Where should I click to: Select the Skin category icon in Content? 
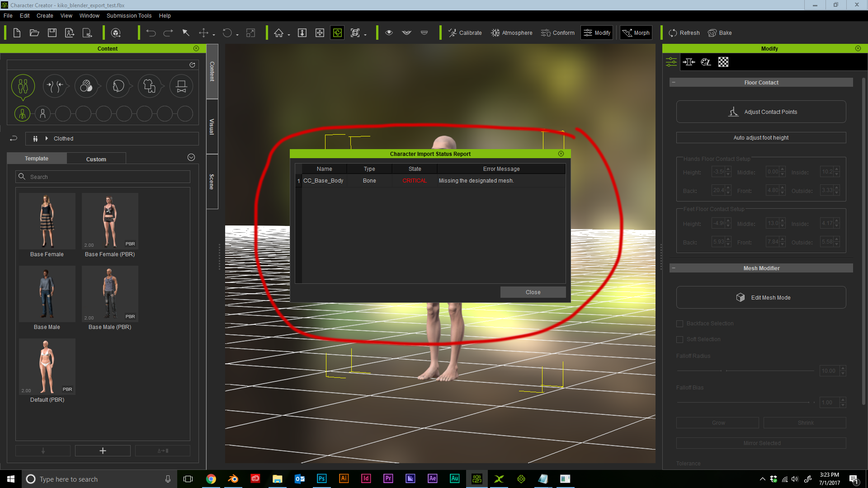coord(86,86)
